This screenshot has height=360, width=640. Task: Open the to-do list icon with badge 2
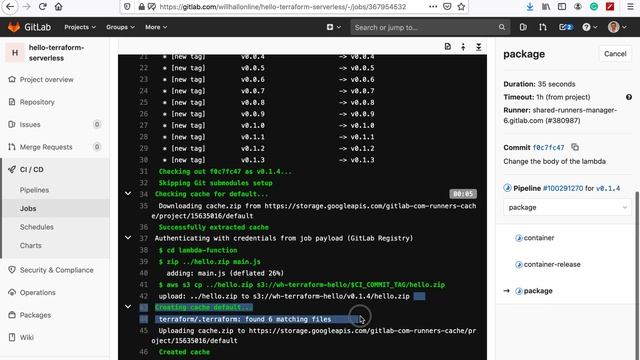point(565,27)
